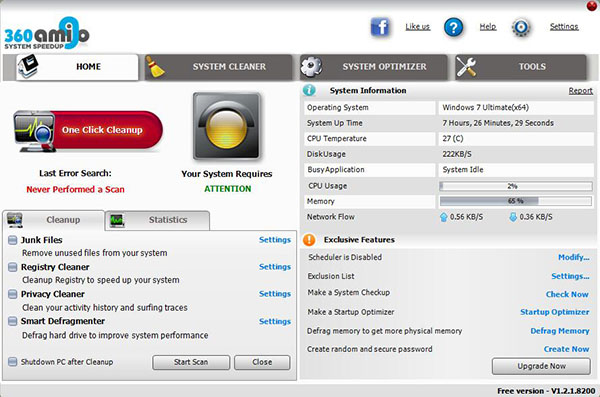The width and height of the screenshot is (600, 397).
Task: Click the yellow system status light icon
Action: tap(227, 126)
